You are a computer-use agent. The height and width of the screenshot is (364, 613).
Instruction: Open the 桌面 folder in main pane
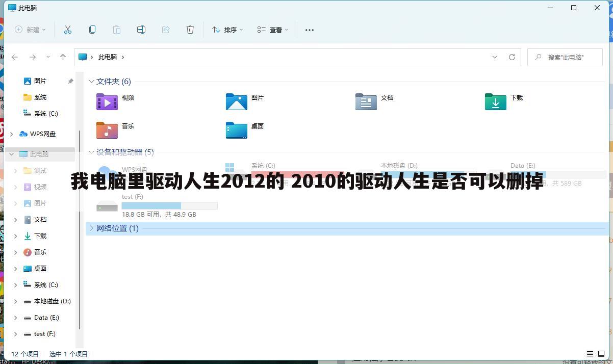[x=237, y=131]
